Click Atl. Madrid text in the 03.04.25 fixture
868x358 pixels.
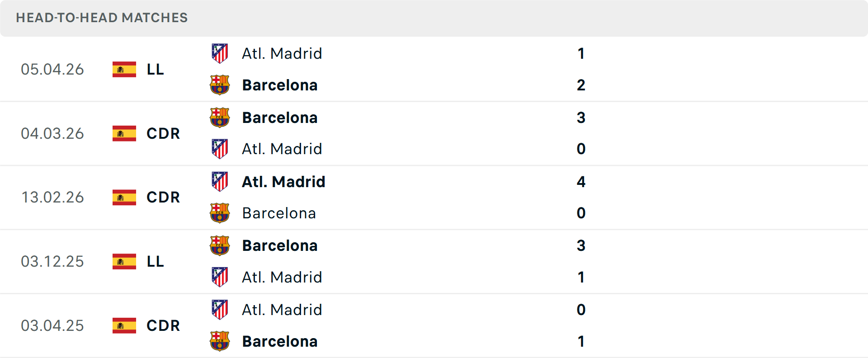282,310
